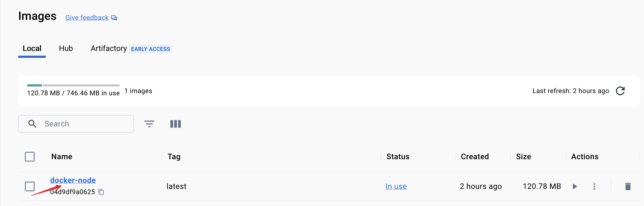Open the column display settings icon
Viewport: 644px width, 206px height.
point(176,124)
